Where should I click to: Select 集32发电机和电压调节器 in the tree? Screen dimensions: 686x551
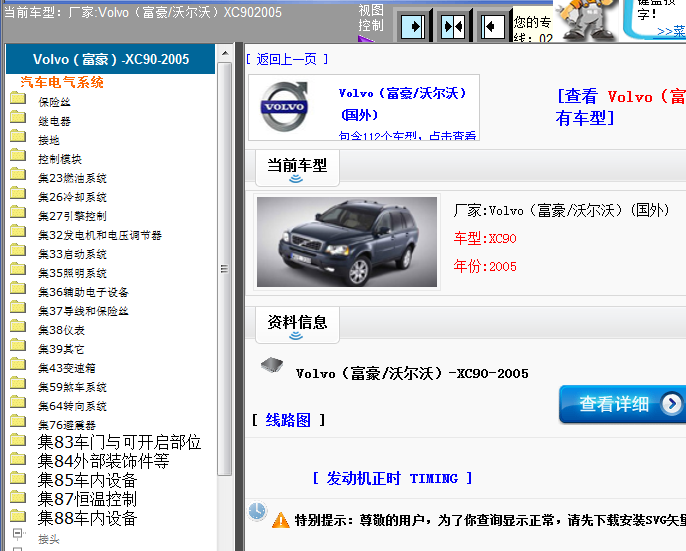point(100,235)
